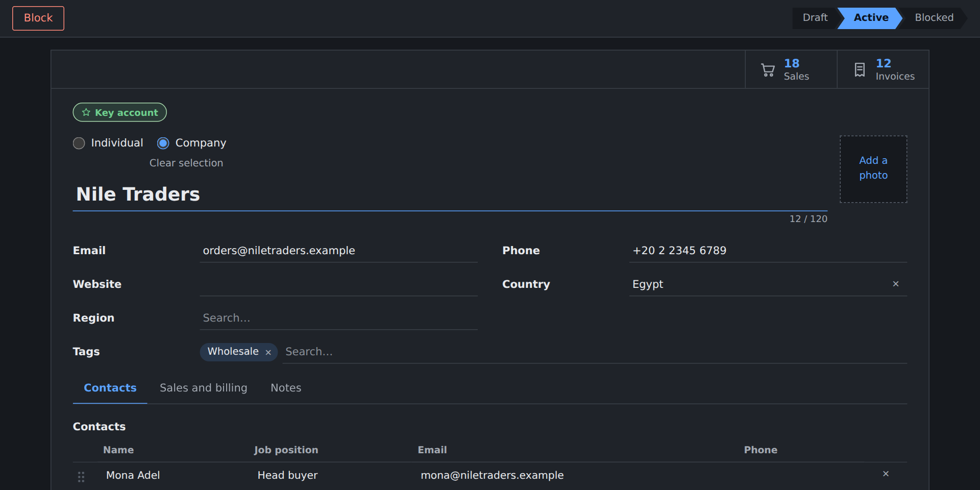Select the Individual radio option
The height and width of the screenshot is (490, 980).
[x=79, y=143]
